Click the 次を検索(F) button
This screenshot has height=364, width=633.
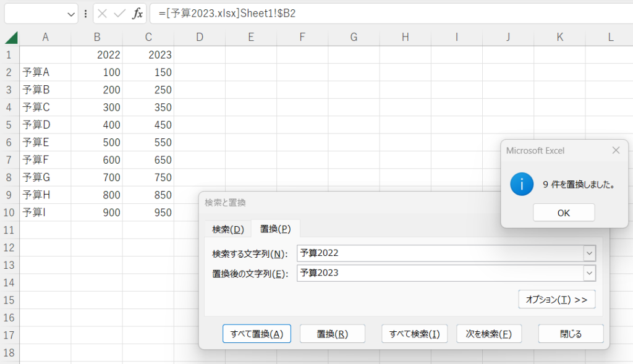tap(488, 334)
